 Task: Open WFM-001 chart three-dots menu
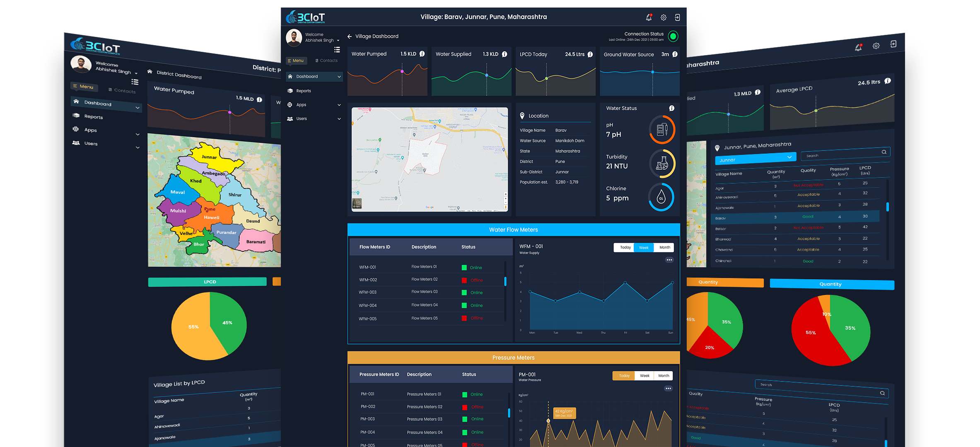click(x=669, y=260)
